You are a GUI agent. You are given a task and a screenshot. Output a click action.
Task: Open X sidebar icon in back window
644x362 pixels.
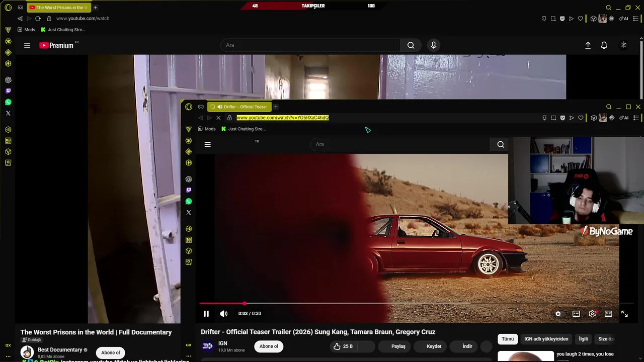[8, 113]
